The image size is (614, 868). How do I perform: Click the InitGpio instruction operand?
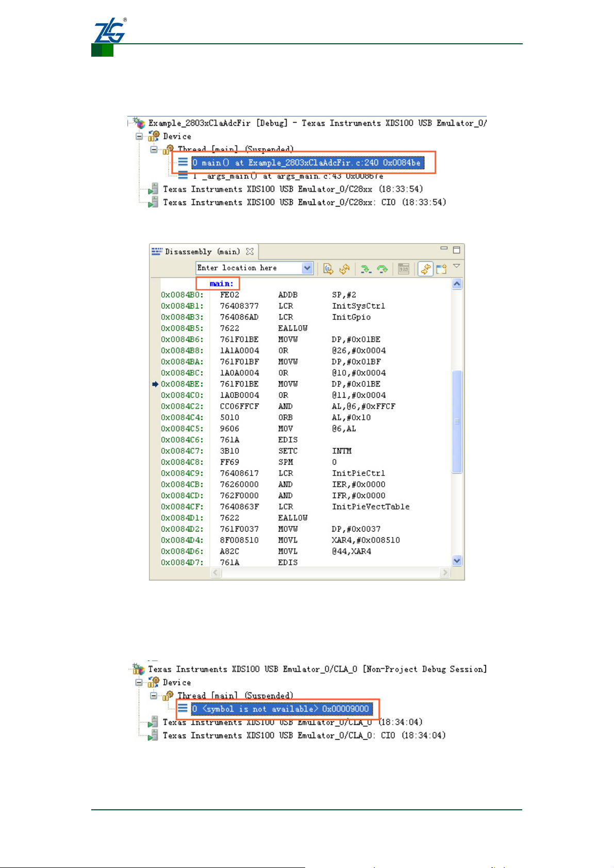click(352, 317)
